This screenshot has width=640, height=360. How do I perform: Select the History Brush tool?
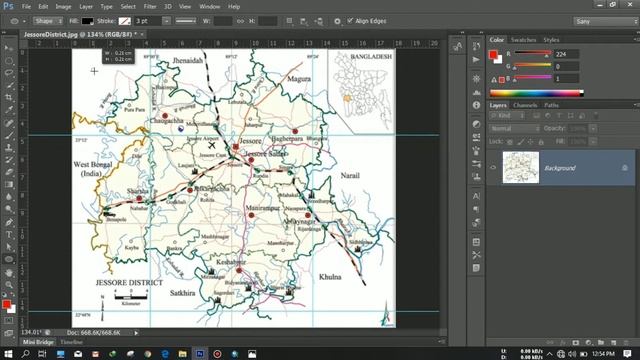pyautogui.click(x=9, y=160)
